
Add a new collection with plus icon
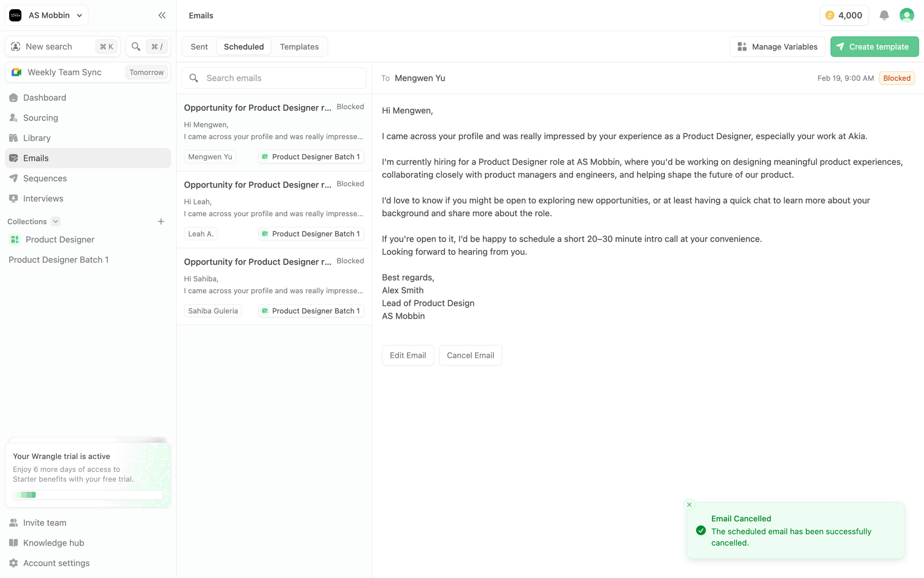pos(161,222)
